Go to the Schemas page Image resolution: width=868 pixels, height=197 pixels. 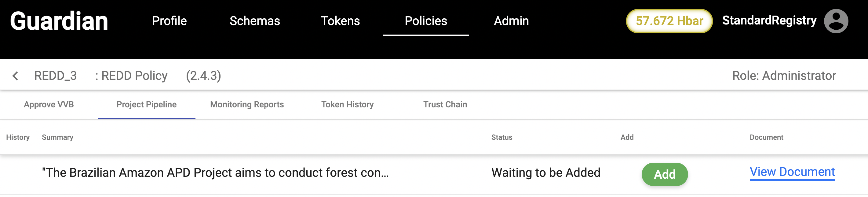point(255,21)
